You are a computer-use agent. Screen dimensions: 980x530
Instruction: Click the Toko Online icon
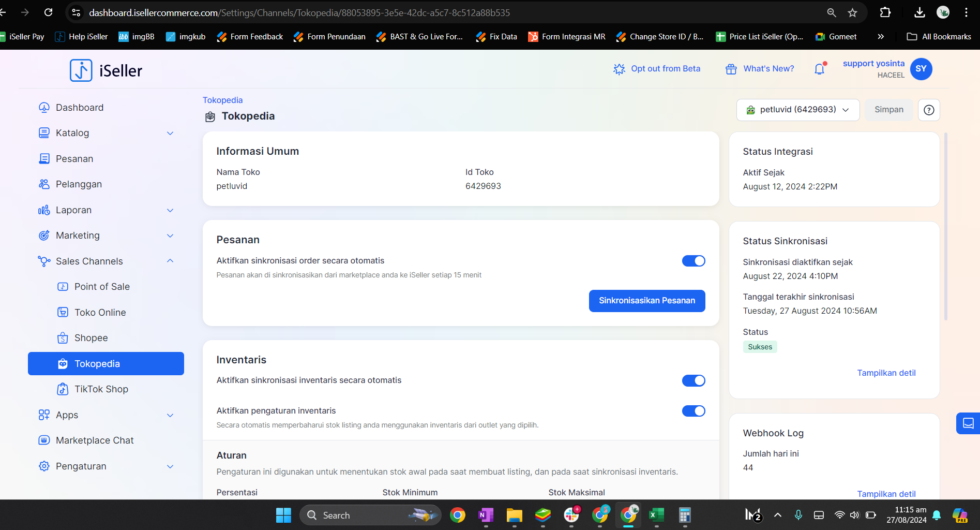63,312
